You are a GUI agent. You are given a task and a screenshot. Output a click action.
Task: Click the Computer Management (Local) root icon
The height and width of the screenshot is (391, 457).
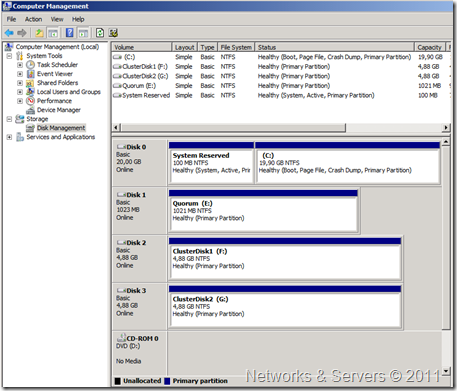(x=9, y=47)
